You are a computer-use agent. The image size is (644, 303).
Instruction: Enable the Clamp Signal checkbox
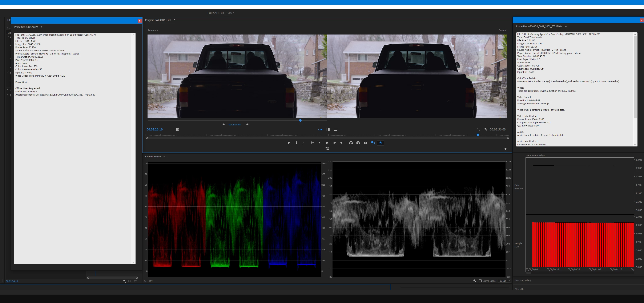tap(480, 281)
